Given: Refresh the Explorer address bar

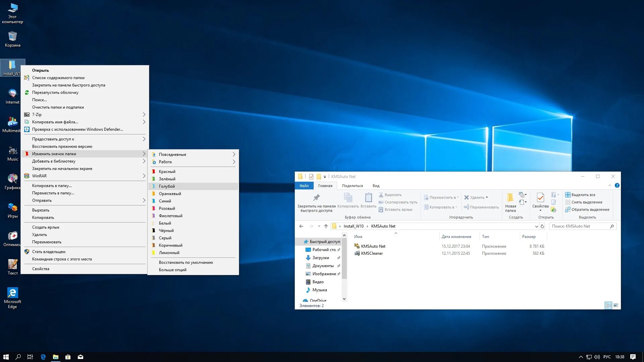Looking at the screenshot, I should click(542, 226).
